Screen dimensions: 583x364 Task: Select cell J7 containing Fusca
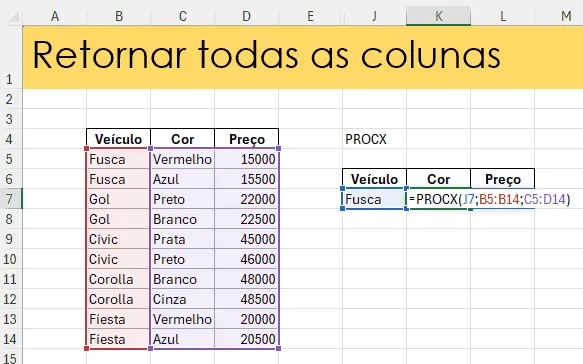tap(374, 199)
